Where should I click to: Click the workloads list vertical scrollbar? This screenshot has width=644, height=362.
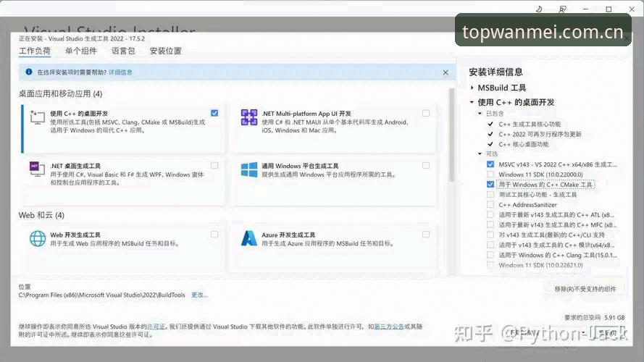point(452,135)
